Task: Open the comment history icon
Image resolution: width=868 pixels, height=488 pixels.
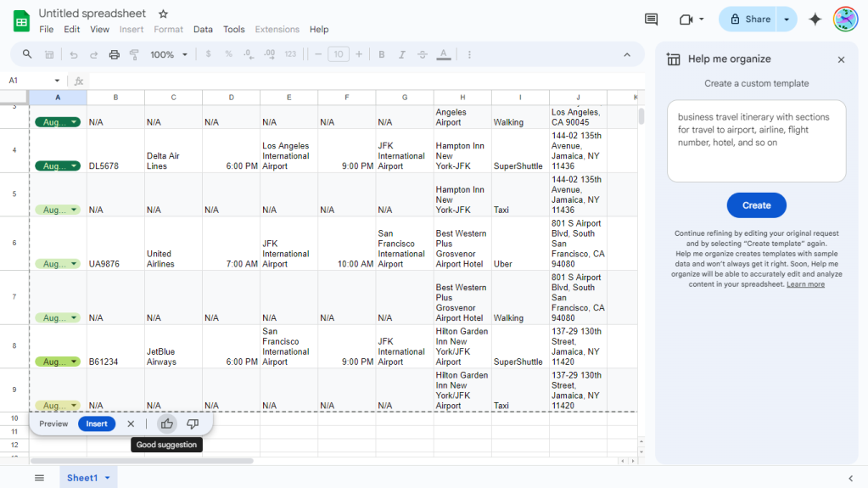Action: click(x=651, y=20)
